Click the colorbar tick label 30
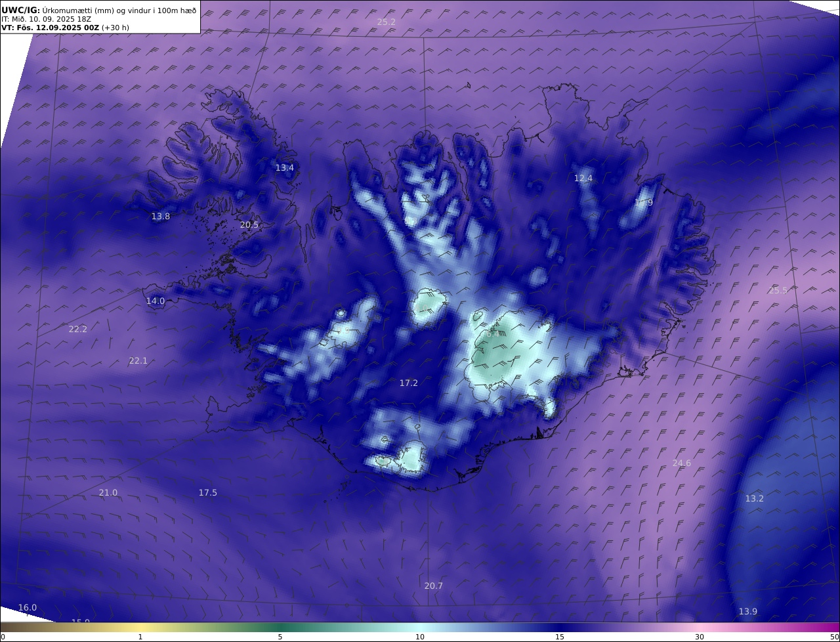Viewport: 840px width, 642px height. point(700,637)
